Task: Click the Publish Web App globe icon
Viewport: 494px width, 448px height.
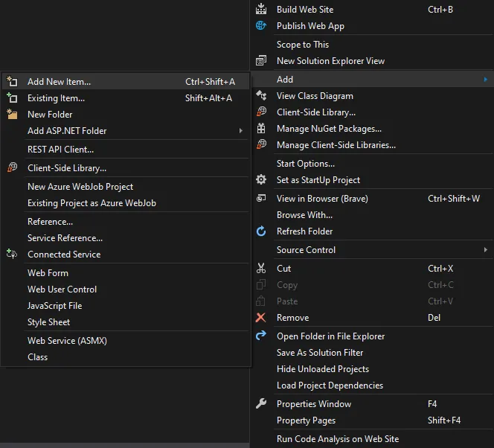Action: tap(261, 26)
